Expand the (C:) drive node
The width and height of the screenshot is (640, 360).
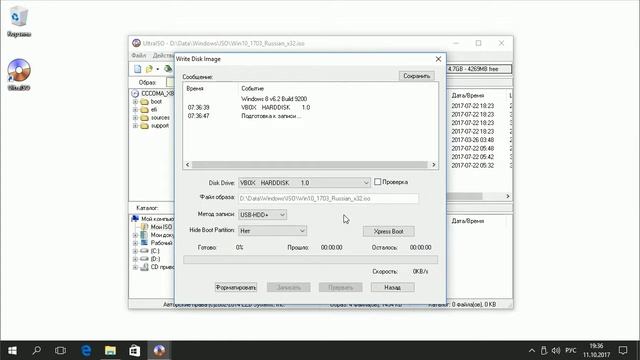coord(135,251)
